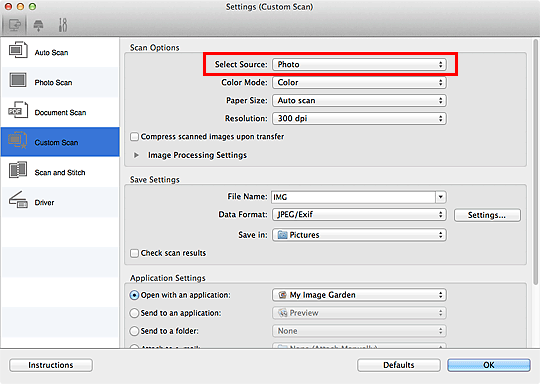Open the My Image Garden application dropdown
The height and width of the screenshot is (384, 540).
coord(359,295)
